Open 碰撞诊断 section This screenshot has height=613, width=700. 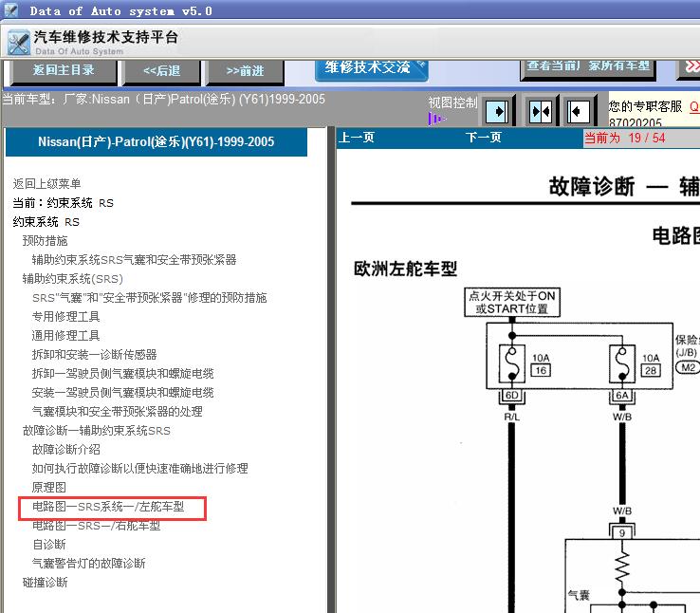(46, 583)
